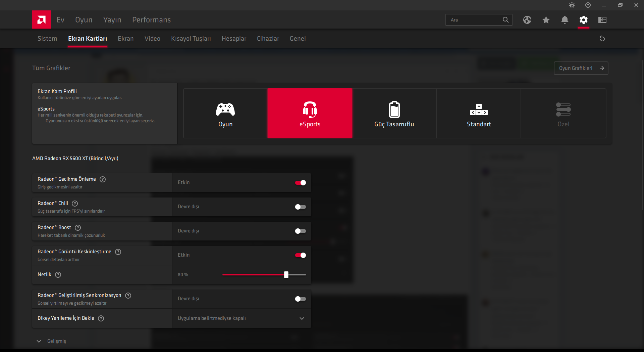Disable the Radeon Gecikme Önleme toggle
Screen dimensions: 644x352
[x=300, y=183]
